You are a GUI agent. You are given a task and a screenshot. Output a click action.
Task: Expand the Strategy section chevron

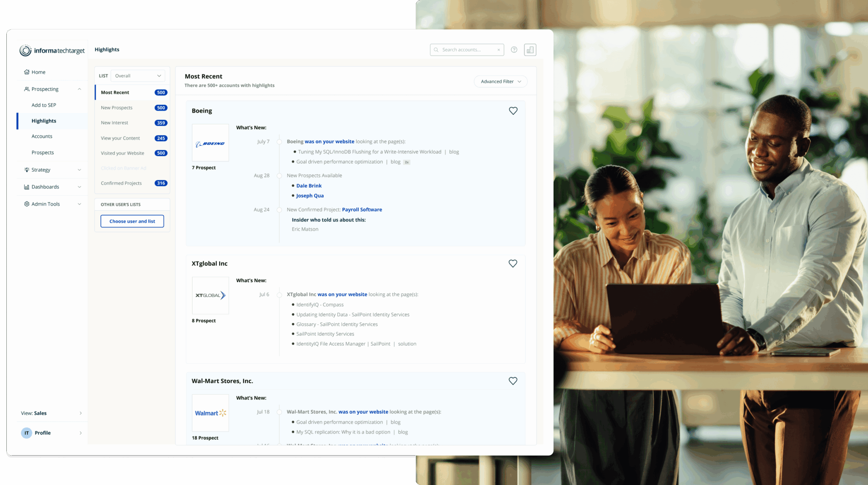(80, 170)
